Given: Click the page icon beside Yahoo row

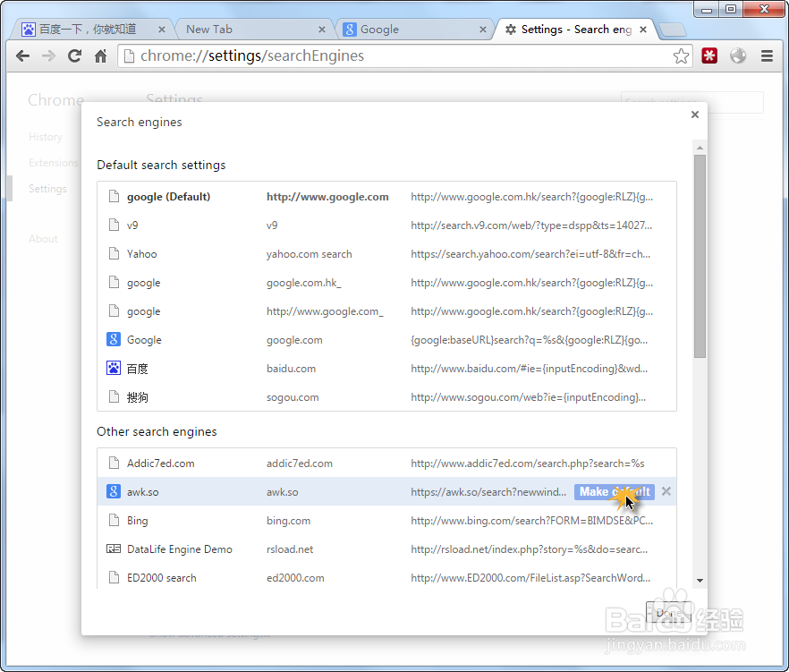Looking at the screenshot, I should click(115, 253).
